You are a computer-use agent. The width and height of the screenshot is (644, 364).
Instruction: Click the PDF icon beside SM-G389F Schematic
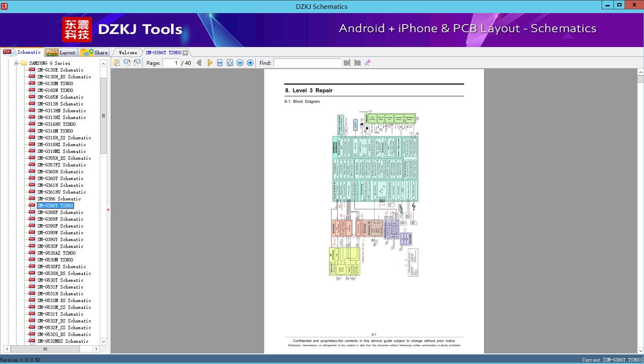pos(32,219)
